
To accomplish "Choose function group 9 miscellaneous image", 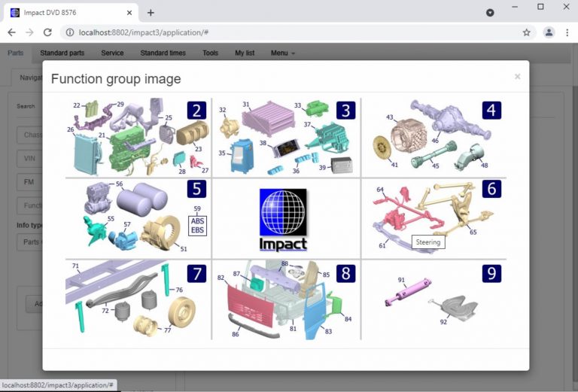I will (x=434, y=299).
